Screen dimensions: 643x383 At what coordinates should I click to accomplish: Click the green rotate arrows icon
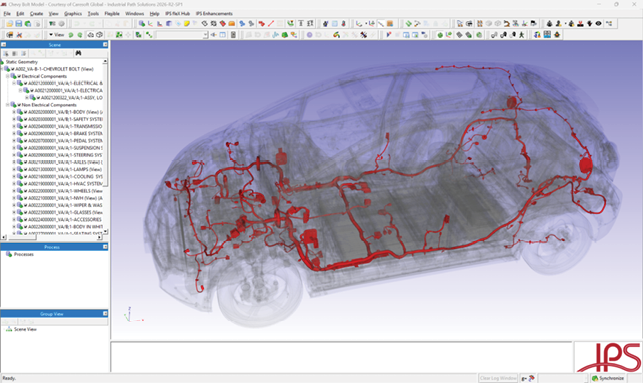(408, 23)
